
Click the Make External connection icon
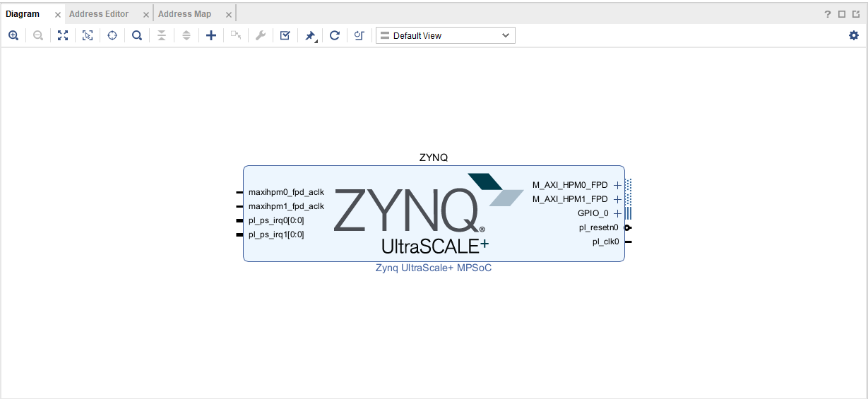coord(236,35)
